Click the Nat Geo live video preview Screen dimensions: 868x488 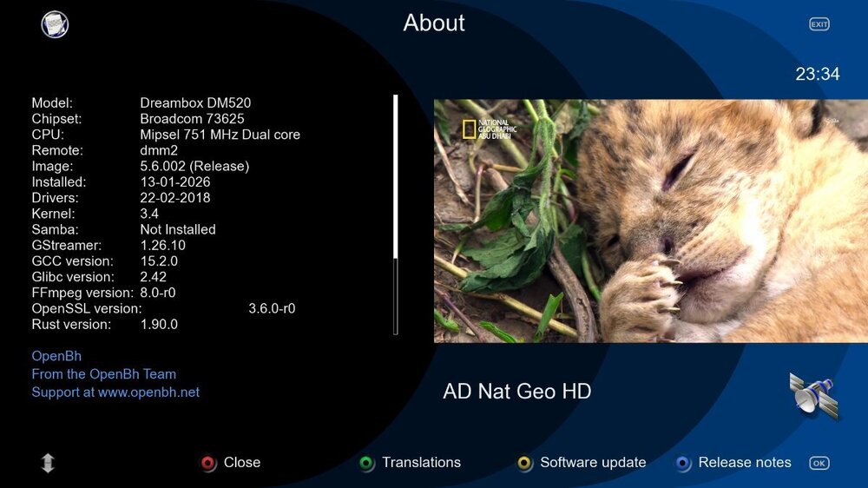point(651,221)
